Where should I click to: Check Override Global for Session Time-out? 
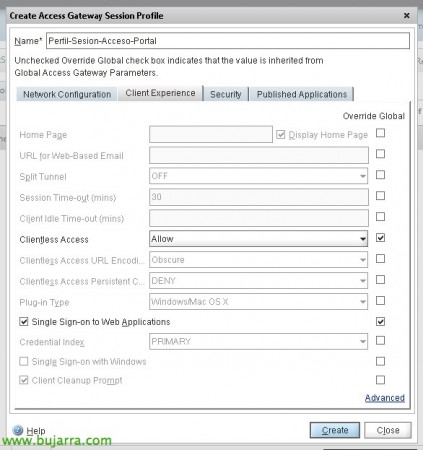380,196
